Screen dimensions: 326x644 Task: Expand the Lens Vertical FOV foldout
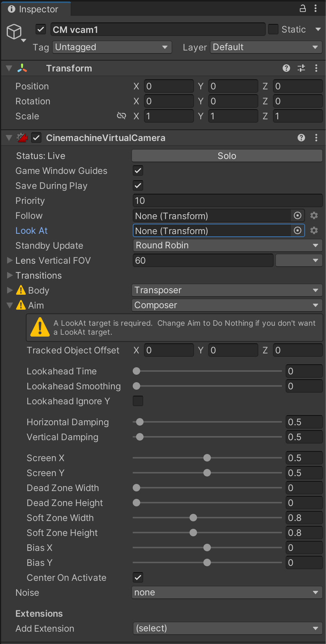10,260
